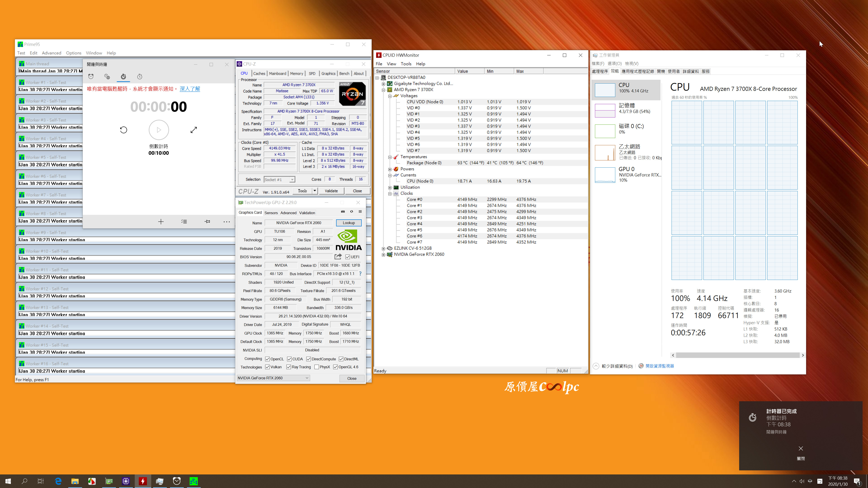This screenshot has width=868, height=488.
Task: Refresh GPU-Z with the refresh icon
Action: (351, 211)
